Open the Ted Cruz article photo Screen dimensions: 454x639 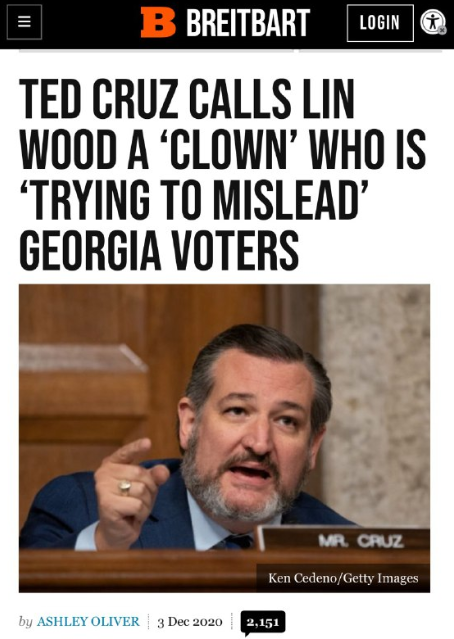(224, 438)
